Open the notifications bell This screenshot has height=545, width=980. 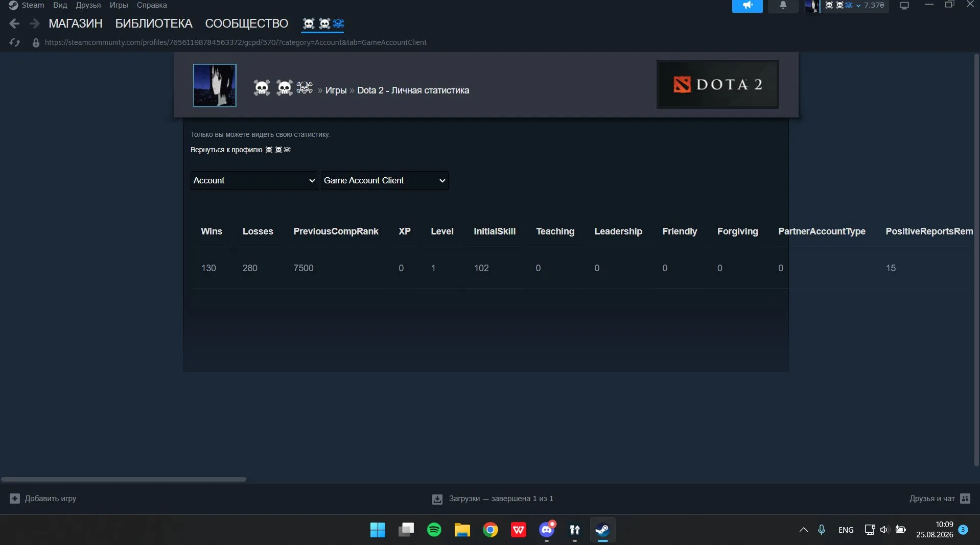783,6
